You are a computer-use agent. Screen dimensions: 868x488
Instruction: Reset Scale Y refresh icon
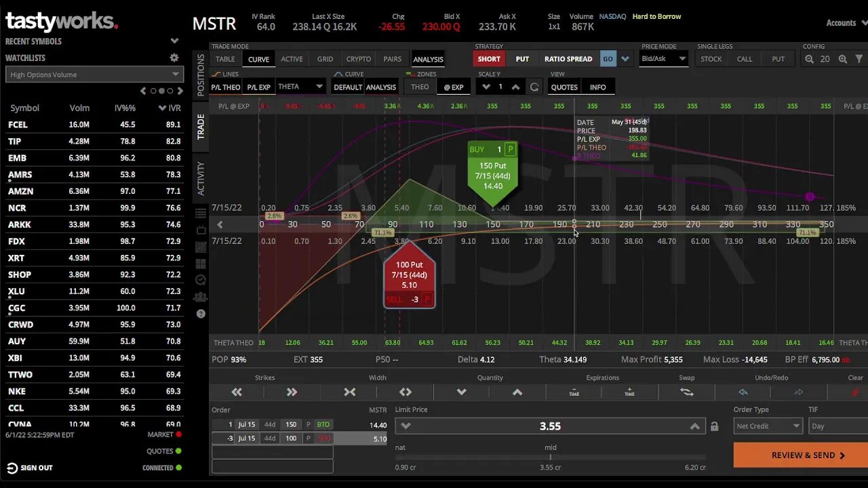point(534,87)
